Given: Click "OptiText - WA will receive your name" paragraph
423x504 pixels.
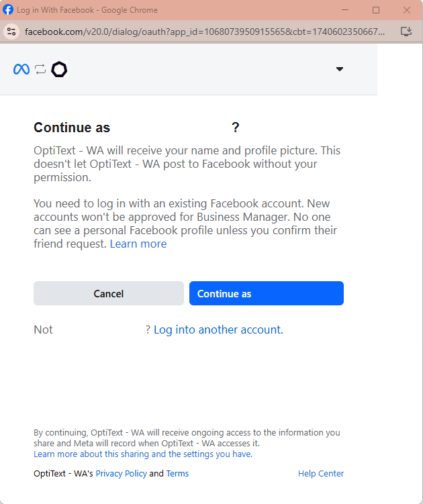Looking at the screenshot, I should [187, 164].
